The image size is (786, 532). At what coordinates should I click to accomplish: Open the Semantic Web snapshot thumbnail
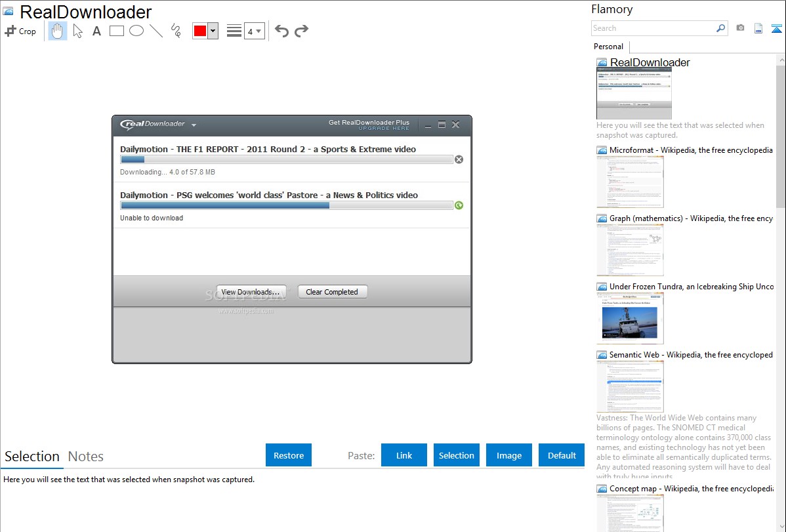[630, 386]
